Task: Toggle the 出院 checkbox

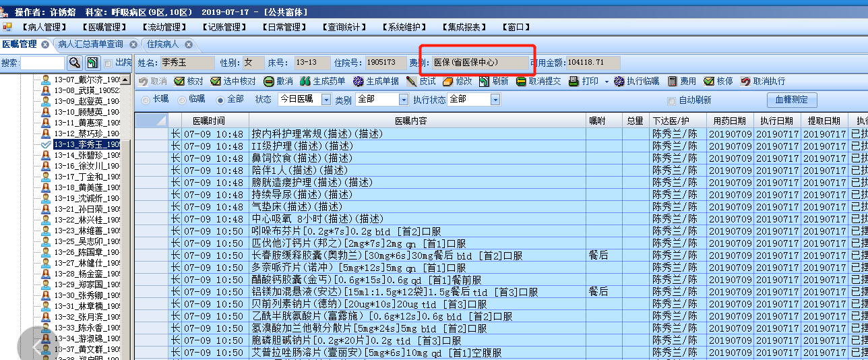Action: 108,63
